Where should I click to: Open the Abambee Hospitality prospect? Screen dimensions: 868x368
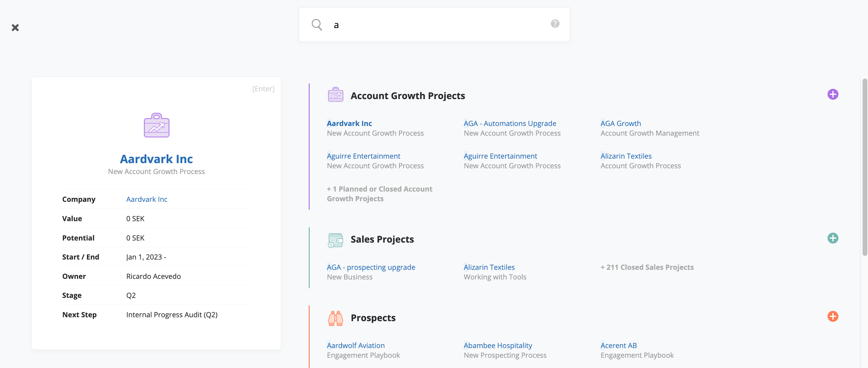(x=498, y=346)
